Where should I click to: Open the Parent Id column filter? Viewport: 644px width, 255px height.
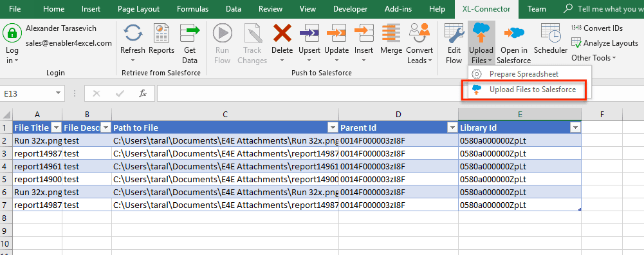click(x=453, y=128)
